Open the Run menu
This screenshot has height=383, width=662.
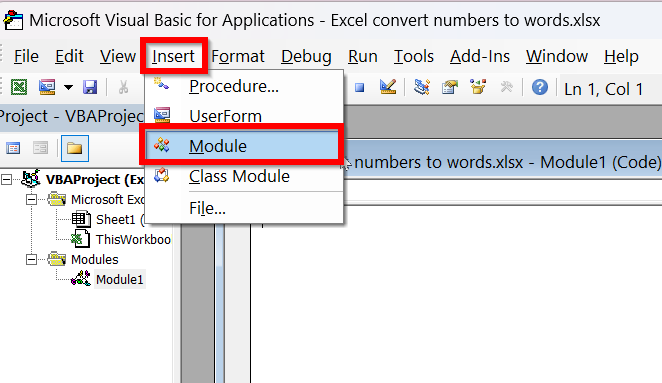[363, 56]
